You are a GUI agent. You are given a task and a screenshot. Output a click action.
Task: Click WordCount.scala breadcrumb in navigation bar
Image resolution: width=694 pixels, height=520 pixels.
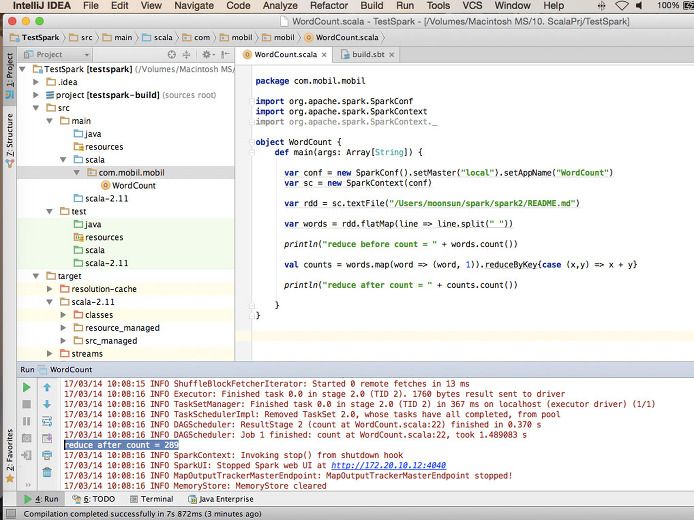point(342,38)
